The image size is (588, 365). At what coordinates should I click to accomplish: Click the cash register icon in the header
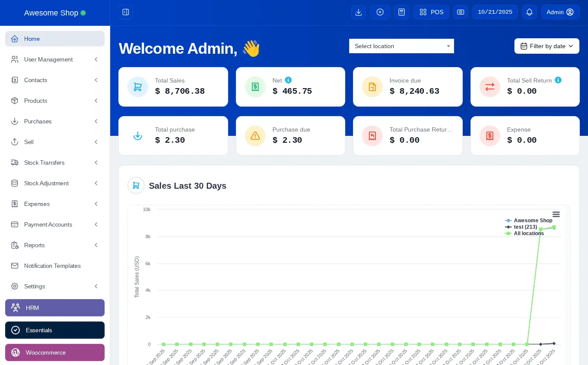[x=461, y=12]
